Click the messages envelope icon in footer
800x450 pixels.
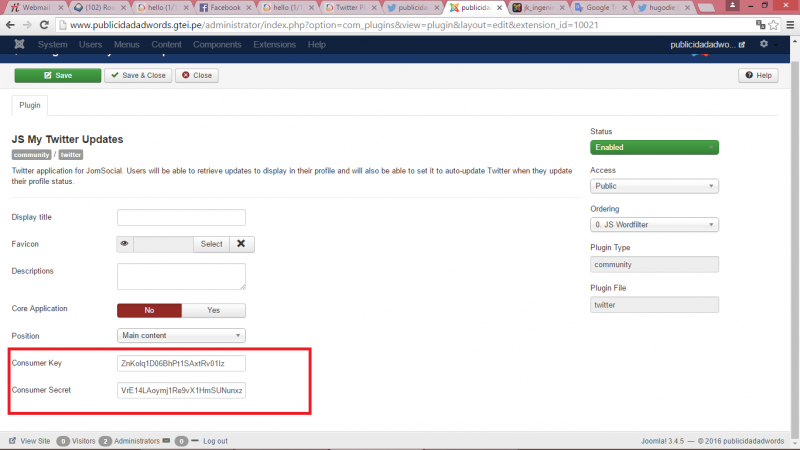[166, 441]
